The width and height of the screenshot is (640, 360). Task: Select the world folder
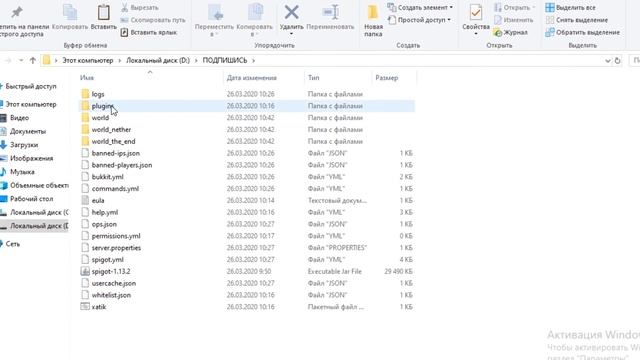[100, 118]
